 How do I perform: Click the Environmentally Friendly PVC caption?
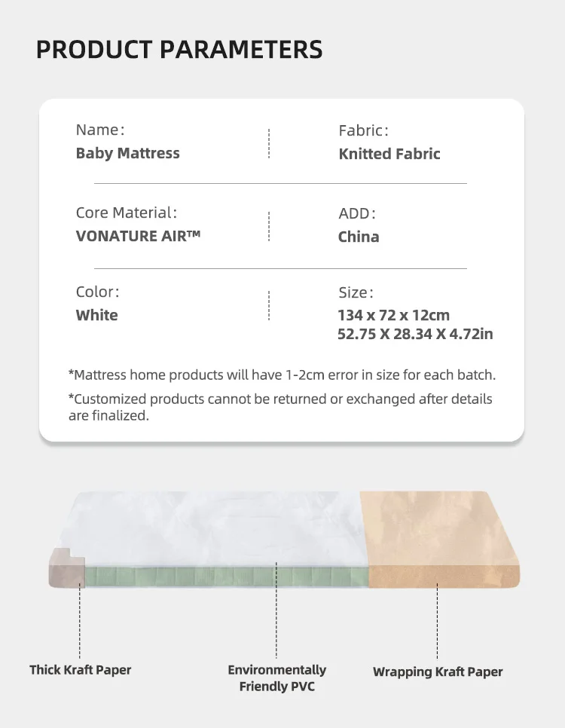[276, 678]
